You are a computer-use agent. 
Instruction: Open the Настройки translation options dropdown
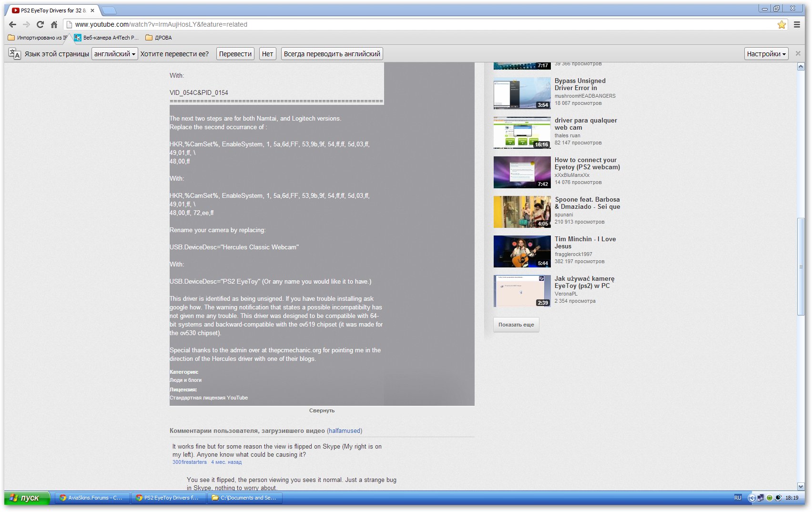point(766,54)
